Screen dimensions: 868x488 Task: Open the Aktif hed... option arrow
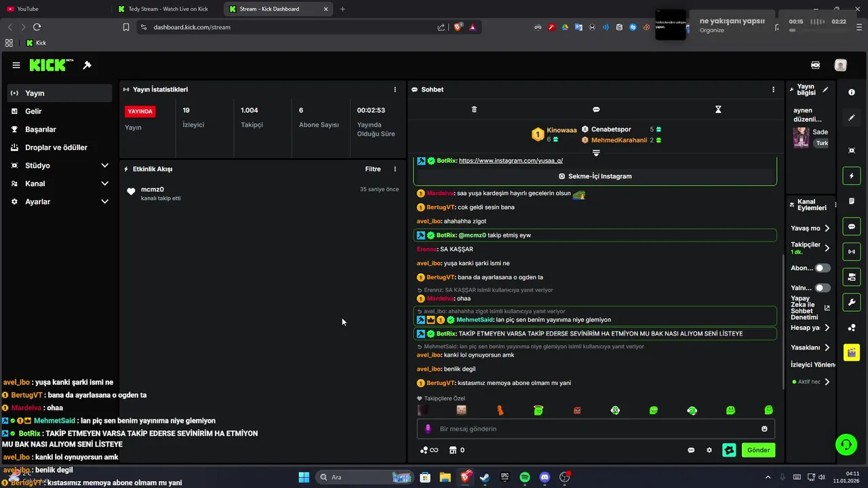(827, 382)
